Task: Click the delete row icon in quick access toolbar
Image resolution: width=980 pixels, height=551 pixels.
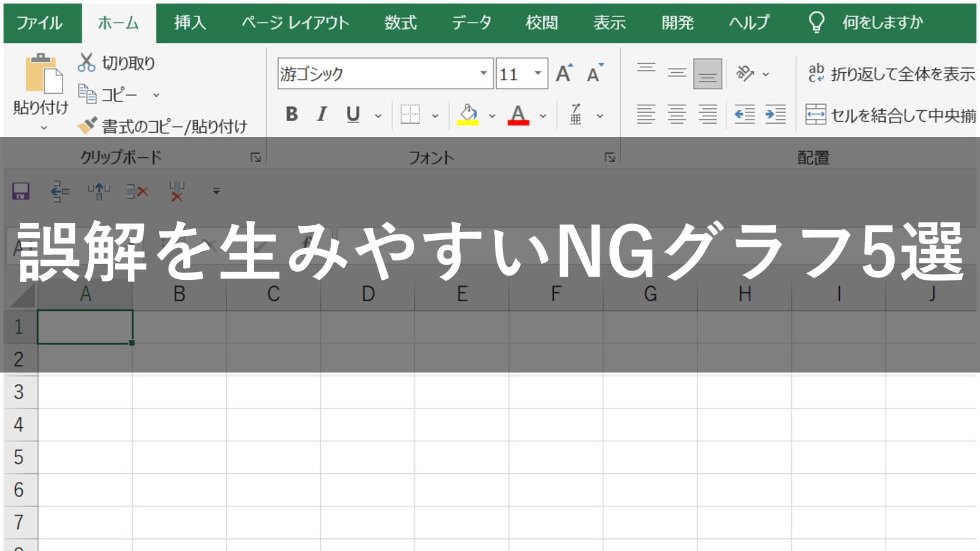Action: 137,191
